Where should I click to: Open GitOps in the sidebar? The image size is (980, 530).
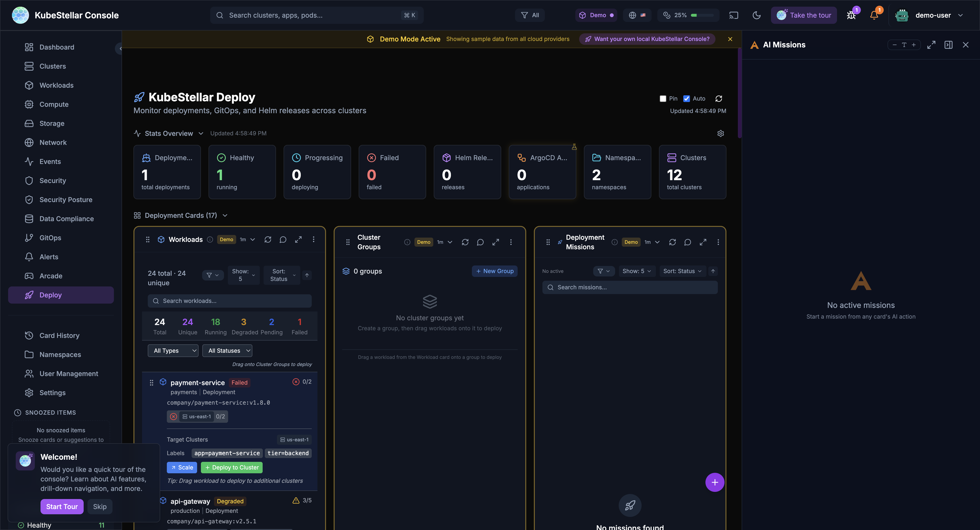(50, 238)
